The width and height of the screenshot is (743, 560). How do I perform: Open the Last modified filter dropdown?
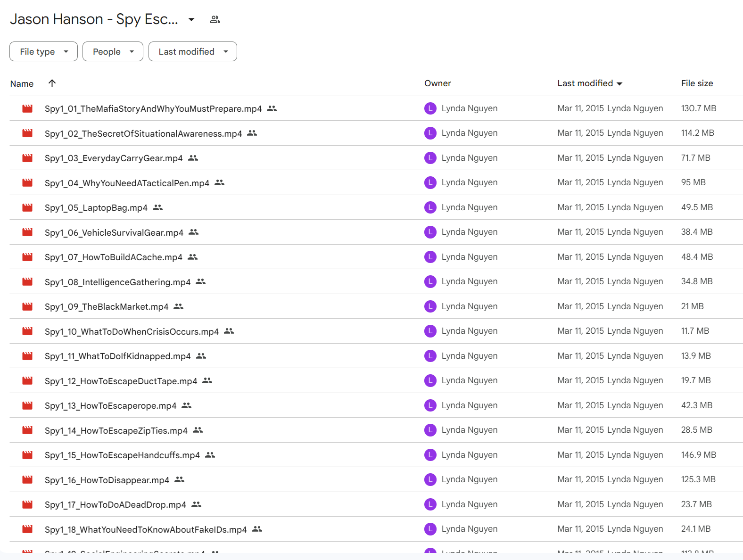[x=193, y=51]
